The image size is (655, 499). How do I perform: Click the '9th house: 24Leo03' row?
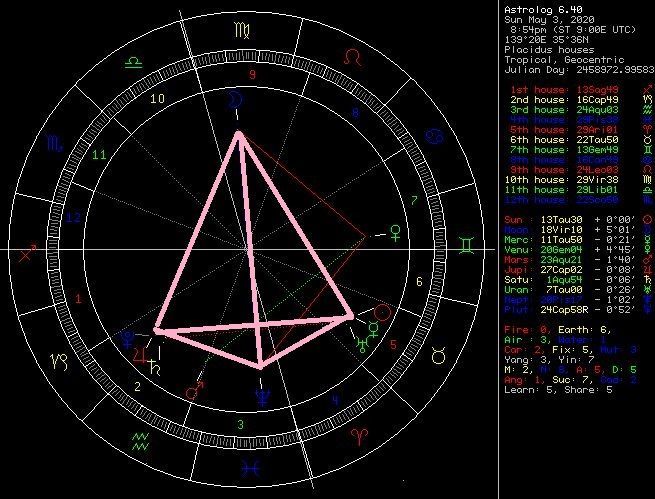coord(564,170)
